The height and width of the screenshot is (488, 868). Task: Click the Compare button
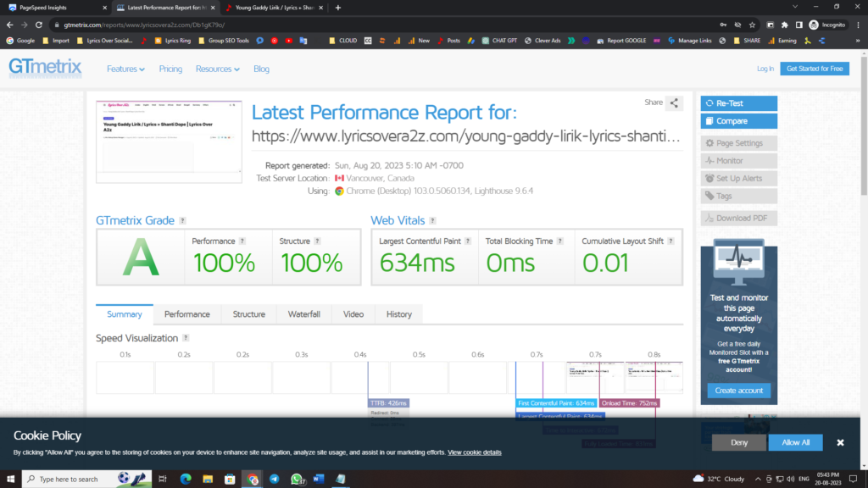739,121
